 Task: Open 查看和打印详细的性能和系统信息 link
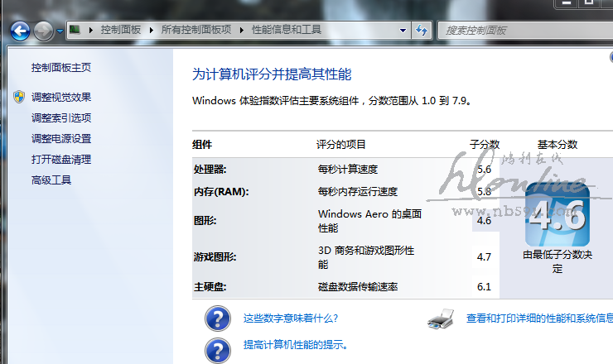538,318
